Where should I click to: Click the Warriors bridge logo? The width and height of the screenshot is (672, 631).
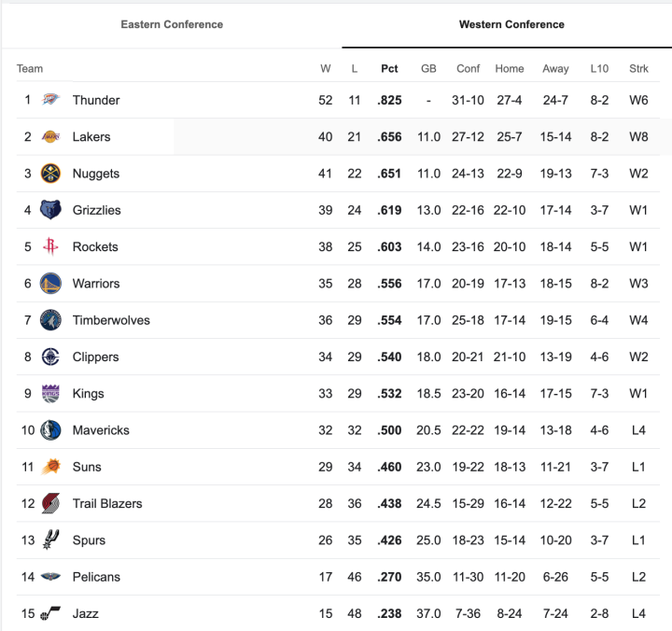(x=50, y=284)
